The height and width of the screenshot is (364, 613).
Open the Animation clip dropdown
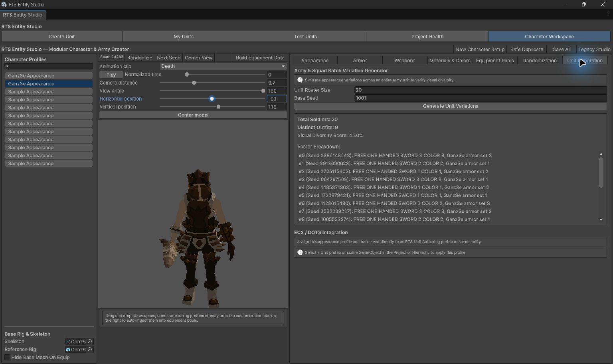(x=223, y=66)
